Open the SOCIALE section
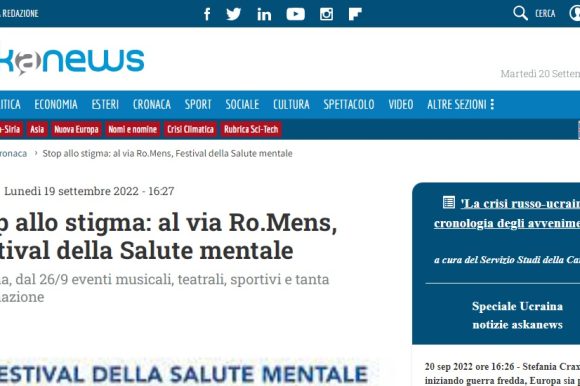This screenshot has height=386, width=580. [x=242, y=105]
